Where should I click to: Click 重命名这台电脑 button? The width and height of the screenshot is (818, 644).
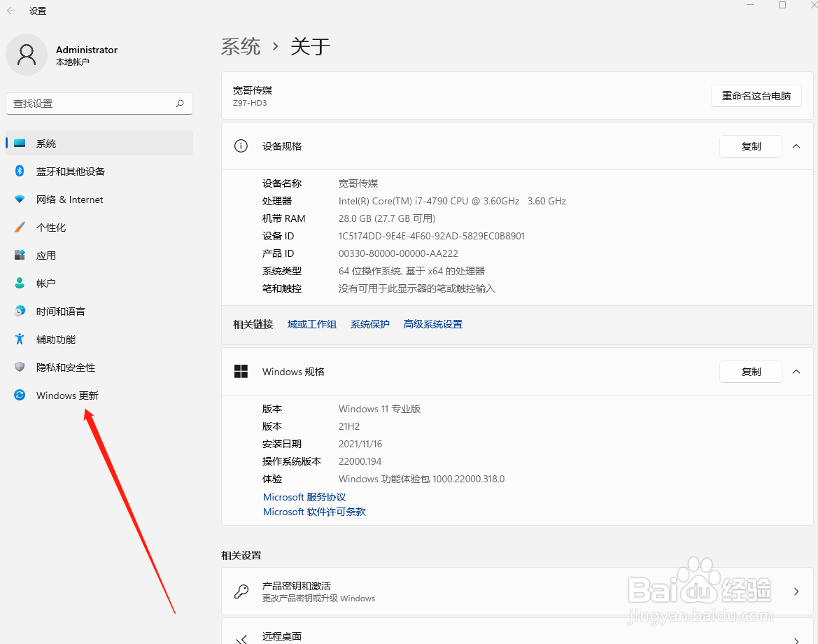point(756,96)
